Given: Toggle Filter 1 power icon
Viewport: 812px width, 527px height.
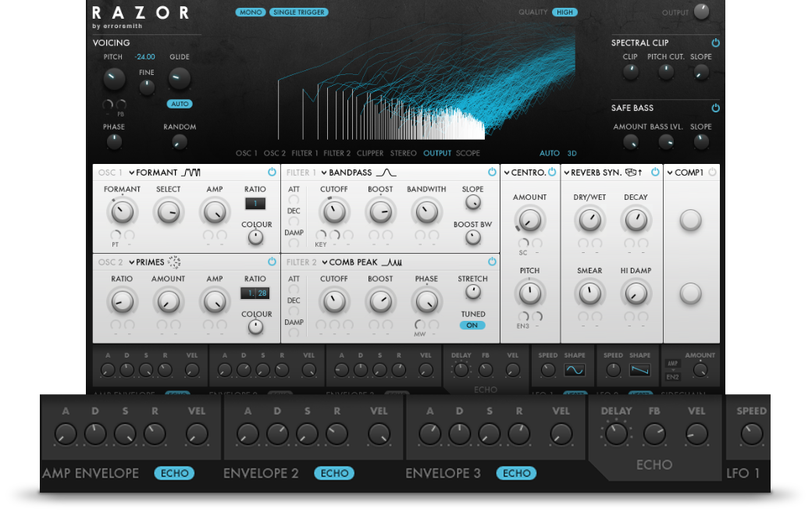Looking at the screenshot, I should tap(492, 172).
